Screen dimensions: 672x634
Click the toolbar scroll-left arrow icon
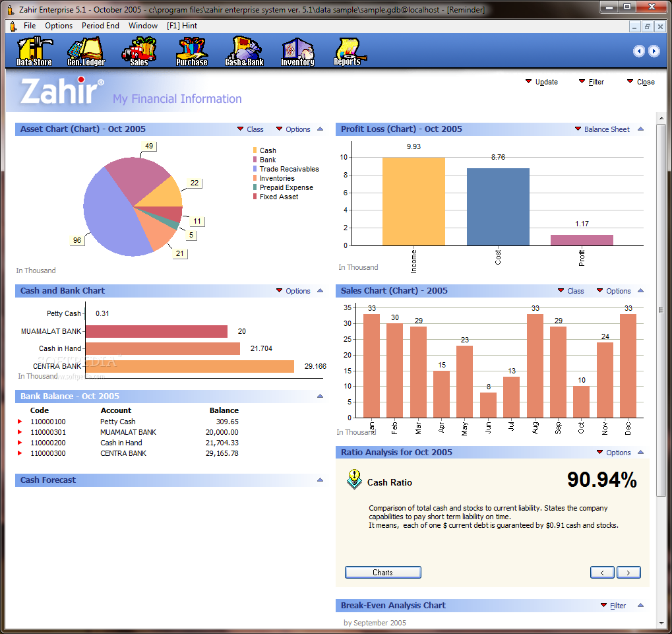point(638,51)
